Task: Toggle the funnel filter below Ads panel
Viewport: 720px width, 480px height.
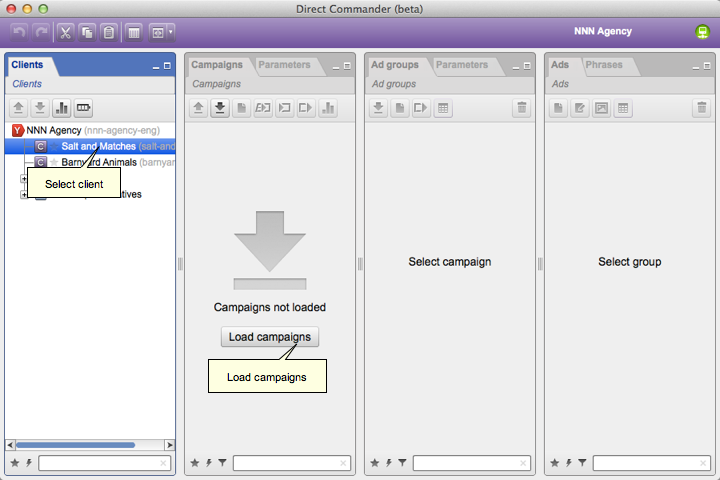Action: [583, 463]
